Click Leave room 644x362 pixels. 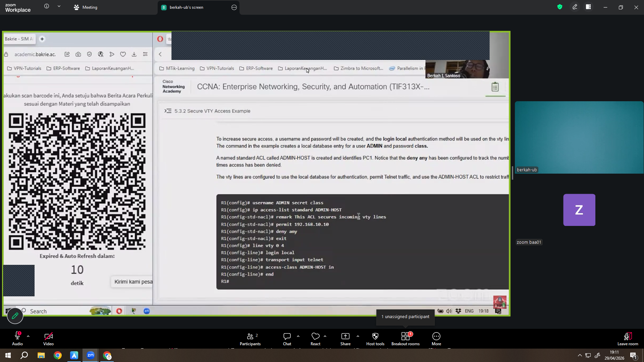click(x=628, y=339)
